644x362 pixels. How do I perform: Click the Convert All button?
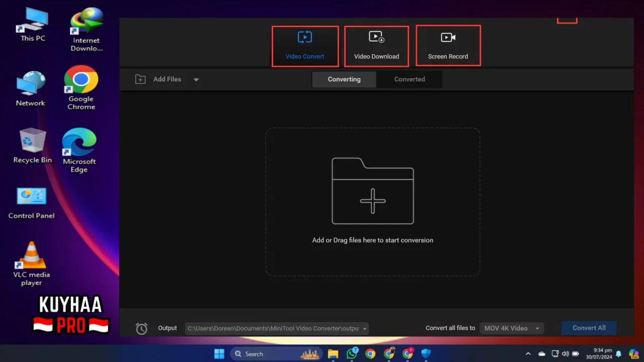pyautogui.click(x=589, y=328)
